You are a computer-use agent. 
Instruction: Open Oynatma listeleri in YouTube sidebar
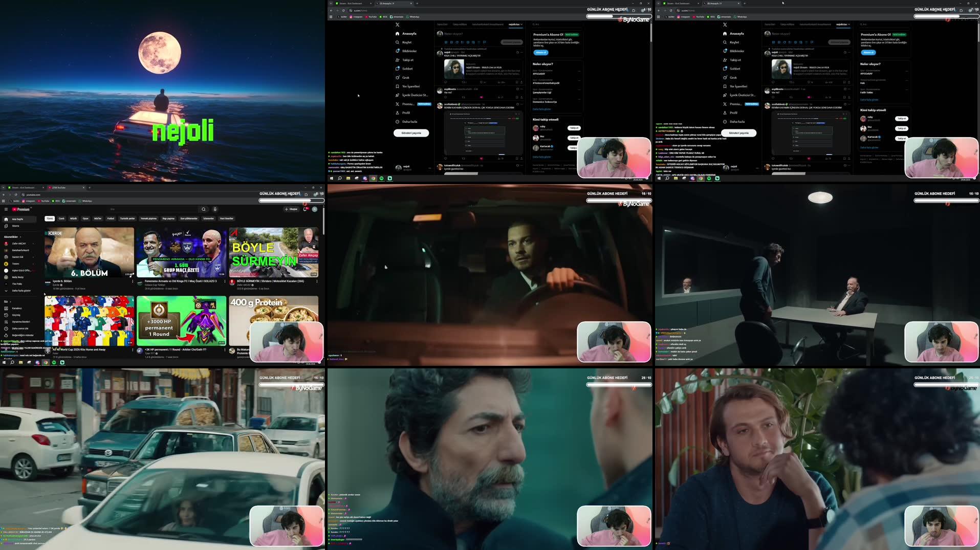click(x=19, y=322)
